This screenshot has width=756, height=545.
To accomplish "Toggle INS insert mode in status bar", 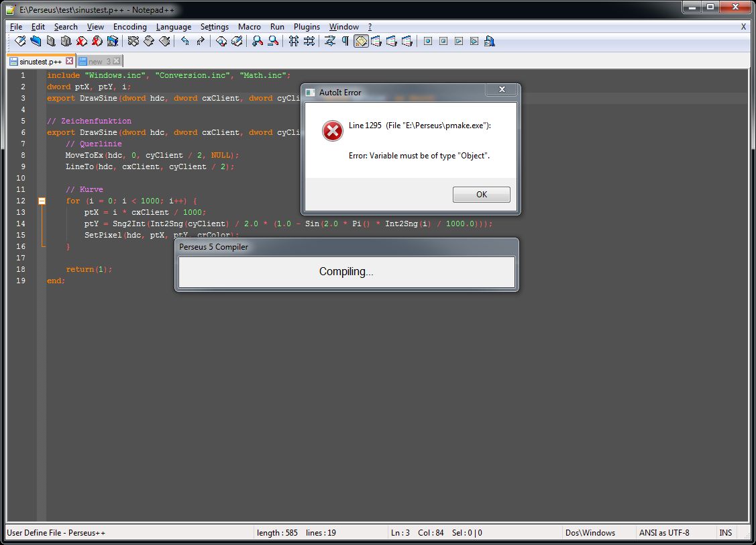I will click(x=726, y=533).
